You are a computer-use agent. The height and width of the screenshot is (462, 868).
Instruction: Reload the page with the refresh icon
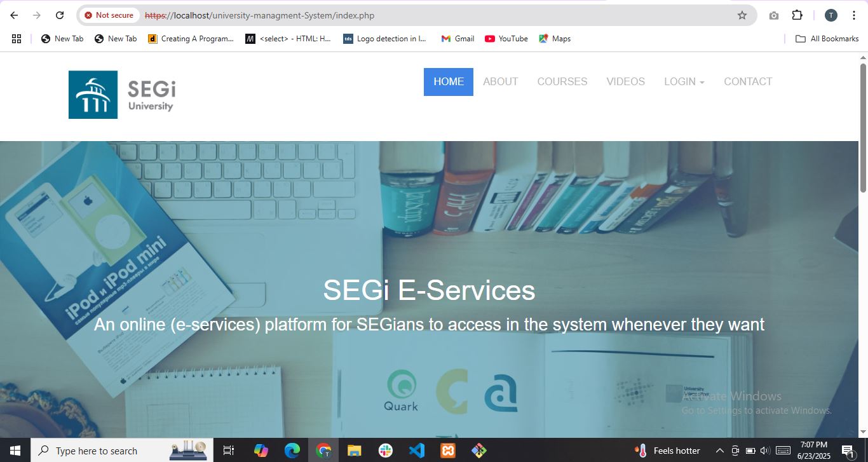tap(60, 15)
